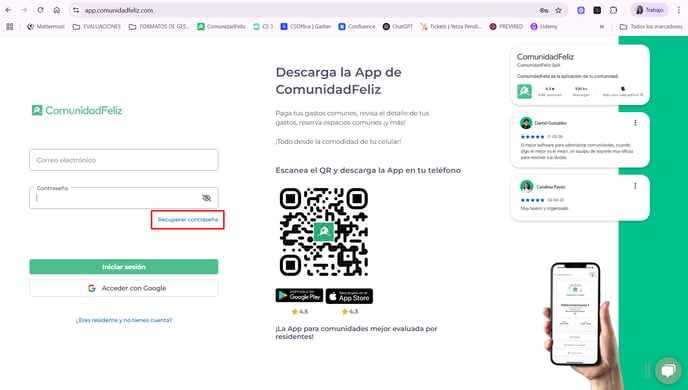Focus the Correo electrónico field
This screenshot has width=688, height=390.
124,160
